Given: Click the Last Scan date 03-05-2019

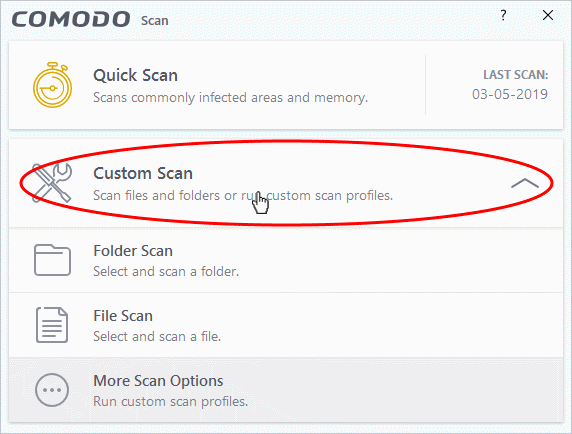Looking at the screenshot, I should [510, 94].
